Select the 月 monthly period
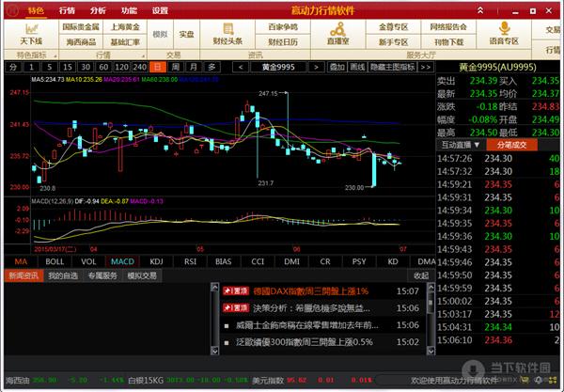 pos(194,67)
